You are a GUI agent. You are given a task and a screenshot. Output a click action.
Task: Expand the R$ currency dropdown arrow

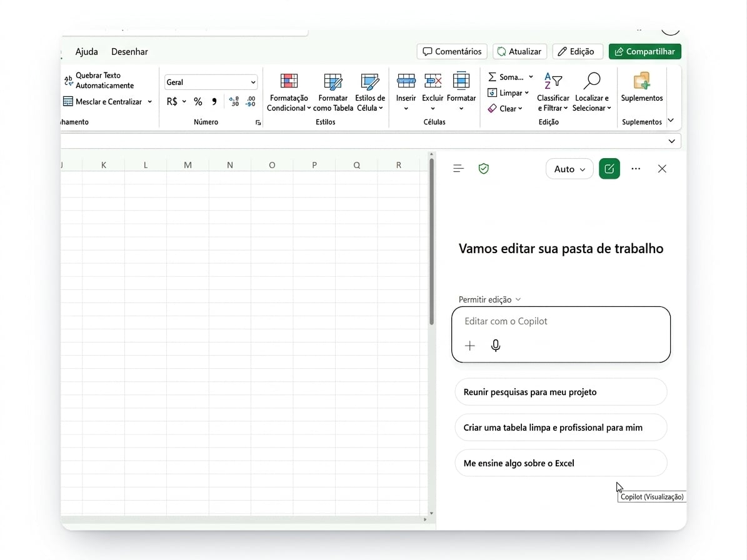184,101
